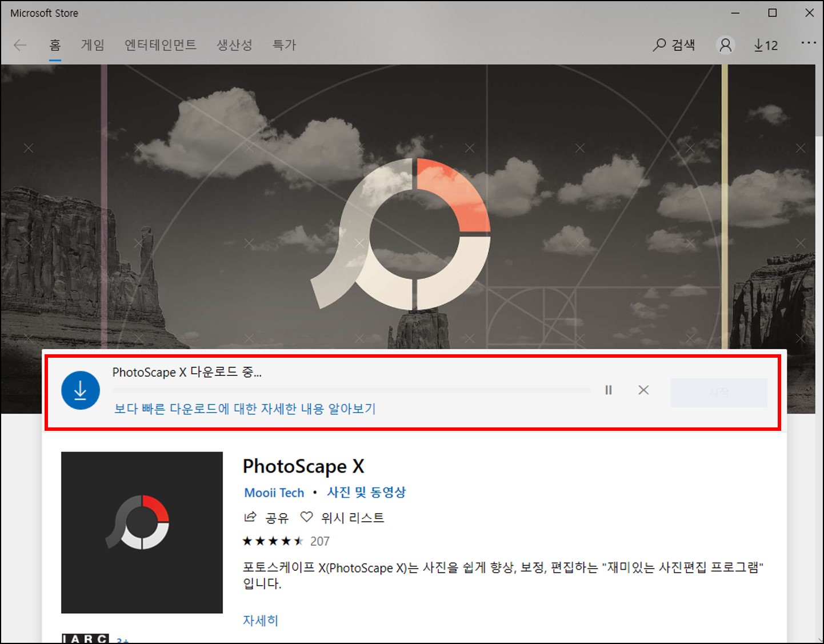Open the more options ellipsis menu
This screenshot has height=644, width=824.
pyautogui.click(x=809, y=43)
